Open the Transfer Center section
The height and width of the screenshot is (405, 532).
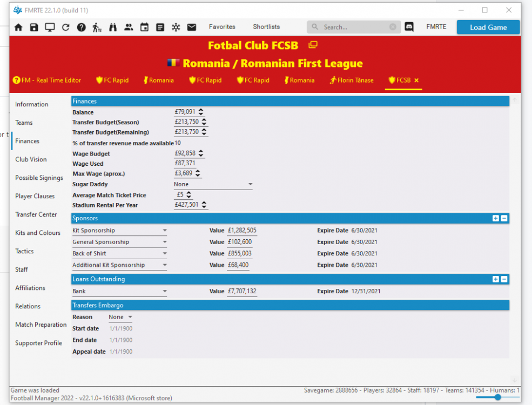coord(36,214)
